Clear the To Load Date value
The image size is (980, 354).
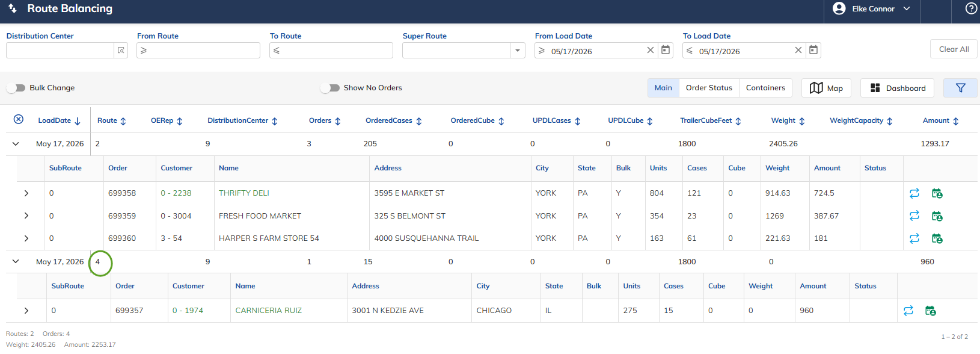pos(798,50)
